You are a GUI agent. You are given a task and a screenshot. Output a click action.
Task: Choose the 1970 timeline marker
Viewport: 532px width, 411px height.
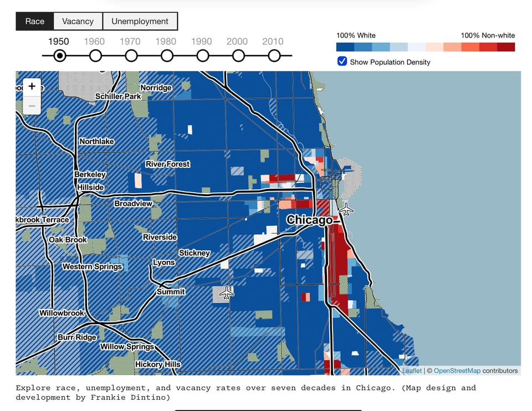(131, 56)
